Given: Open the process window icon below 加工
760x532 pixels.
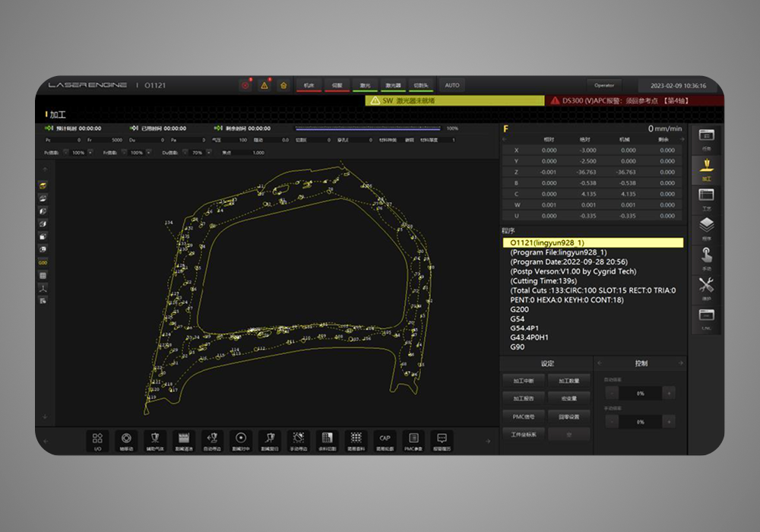Looking at the screenshot, I should [x=706, y=199].
